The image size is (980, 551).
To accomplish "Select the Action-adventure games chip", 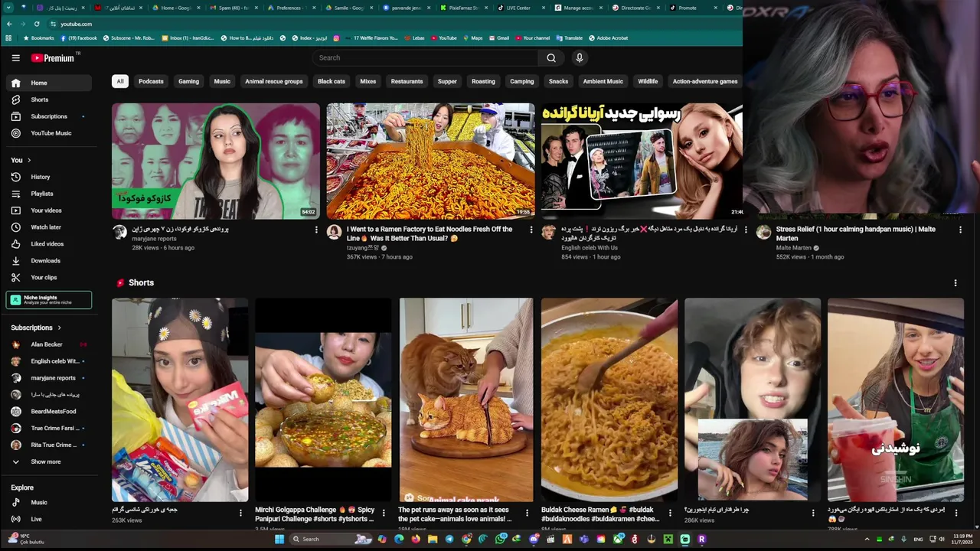I will click(x=705, y=81).
